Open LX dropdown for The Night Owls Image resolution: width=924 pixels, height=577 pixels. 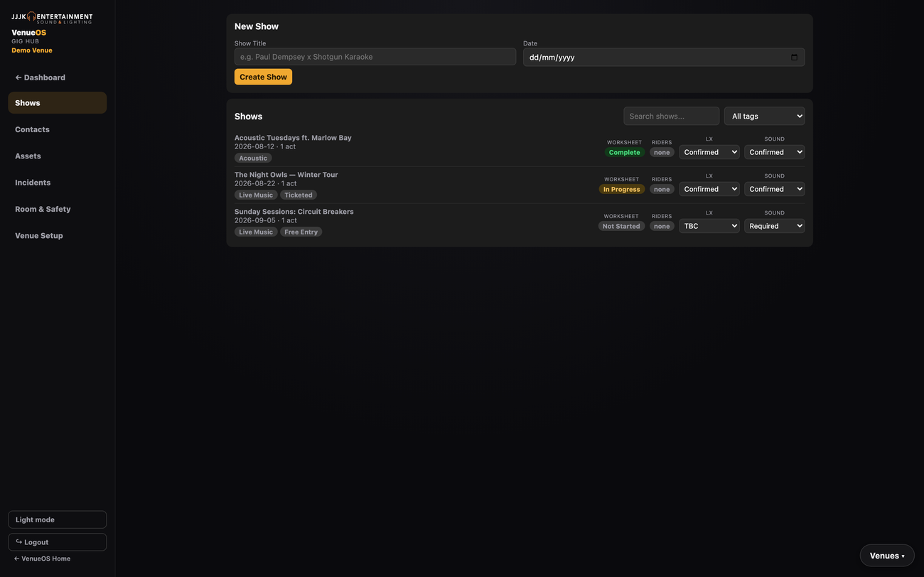[x=709, y=189]
